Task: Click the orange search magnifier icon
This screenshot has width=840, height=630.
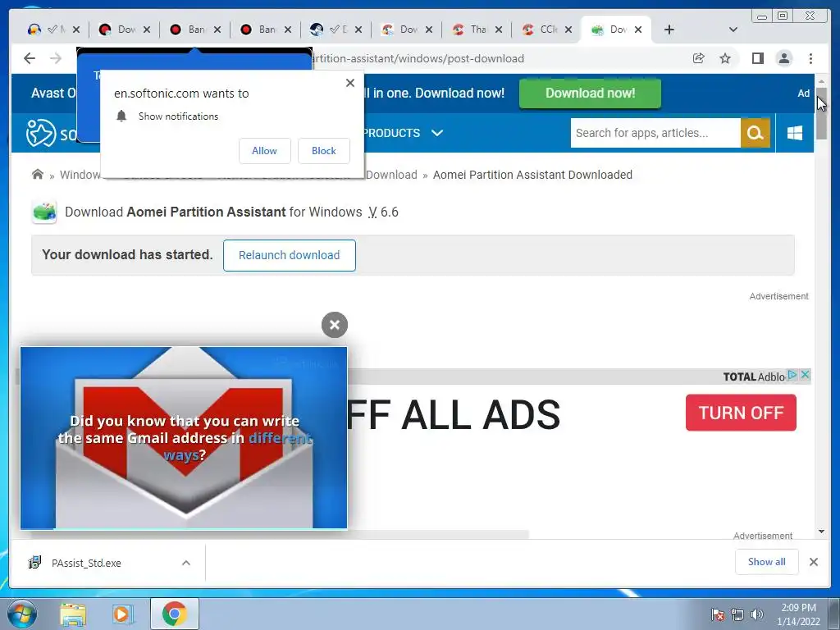Action: point(756,133)
